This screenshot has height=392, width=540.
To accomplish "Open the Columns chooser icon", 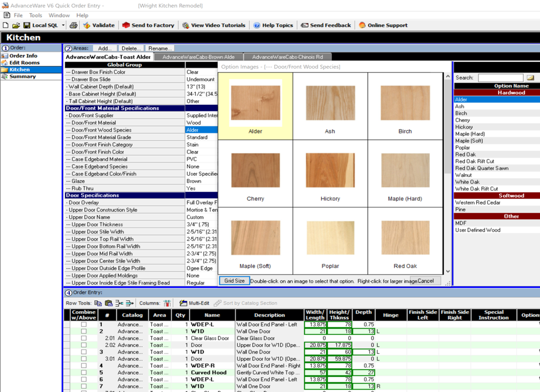I will pos(167,303).
